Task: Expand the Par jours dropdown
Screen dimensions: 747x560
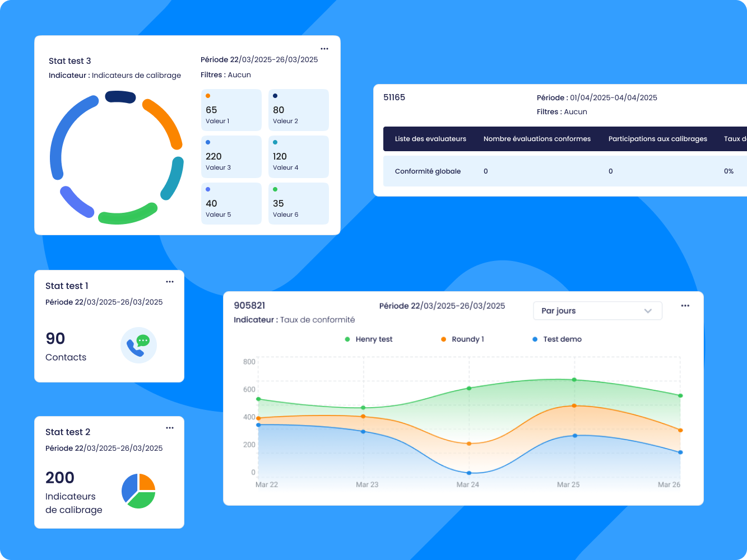Action: click(x=597, y=311)
